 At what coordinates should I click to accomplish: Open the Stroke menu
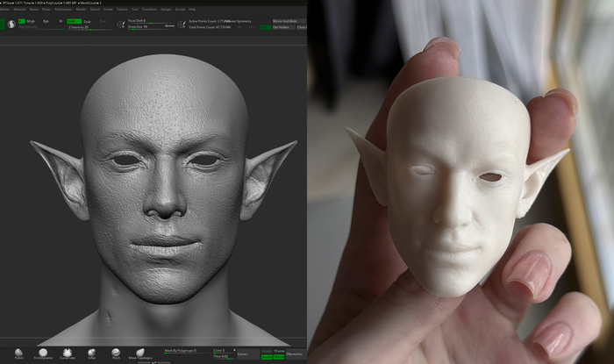tap(108, 9)
